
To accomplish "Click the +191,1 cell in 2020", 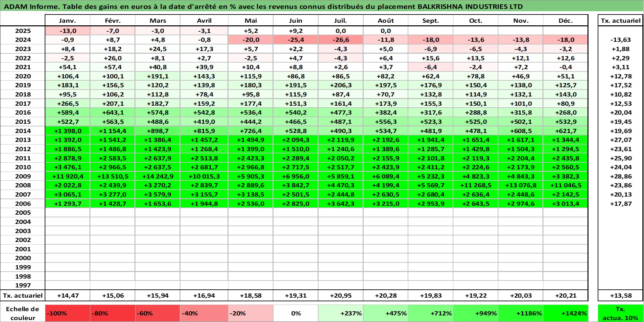I will pos(158,76).
